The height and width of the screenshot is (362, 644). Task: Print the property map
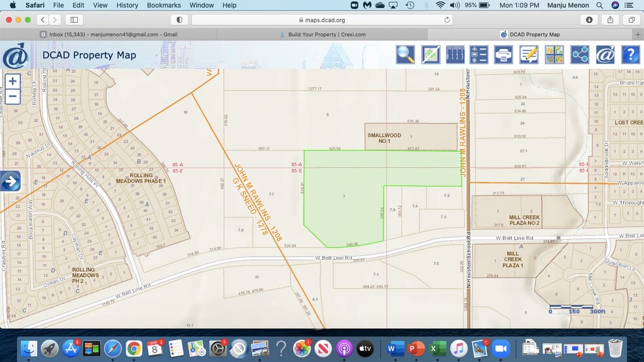pyautogui.click(x=503, y=54)
